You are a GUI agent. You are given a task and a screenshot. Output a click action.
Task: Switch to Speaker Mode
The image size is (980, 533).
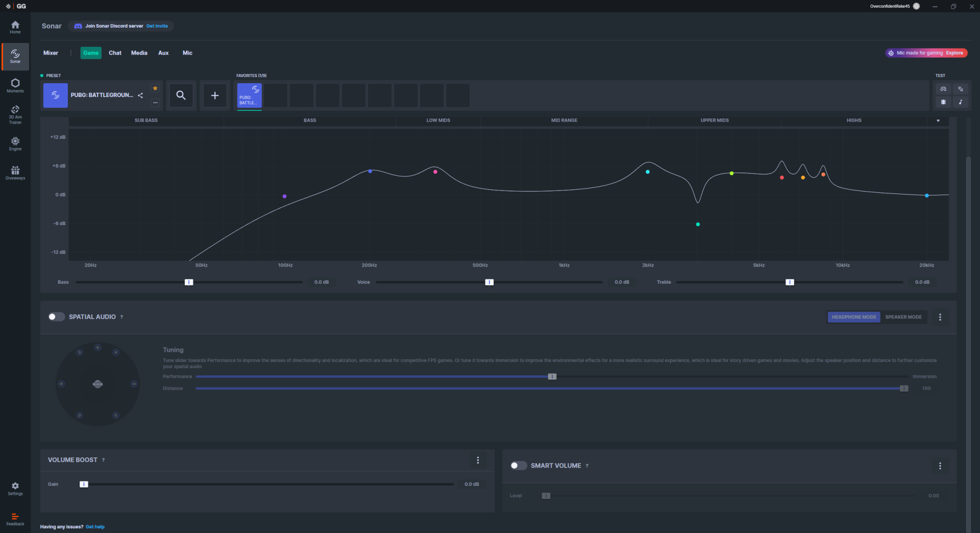pyautogui.click(x=903, y=317)
